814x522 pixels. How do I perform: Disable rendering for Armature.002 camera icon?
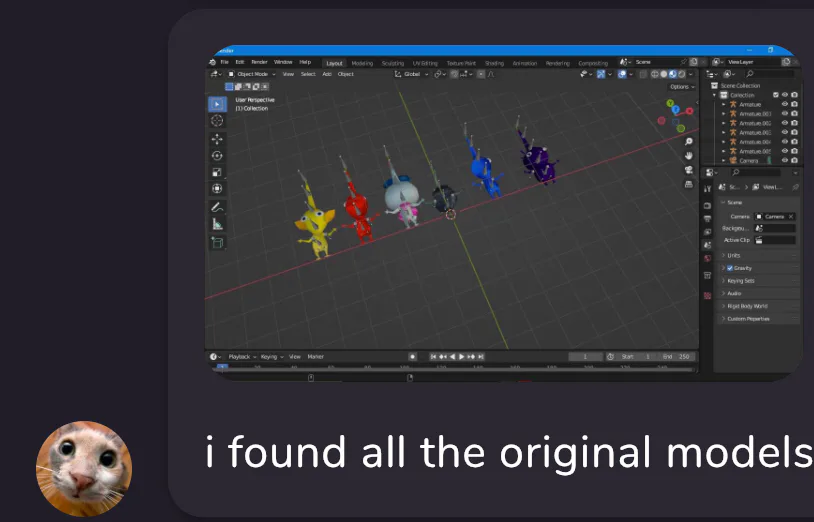(794, 123)
